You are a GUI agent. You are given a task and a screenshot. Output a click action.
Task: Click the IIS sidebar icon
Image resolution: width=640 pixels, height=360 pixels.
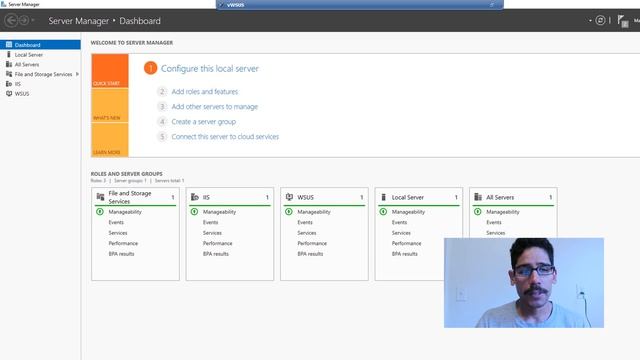(x=9, y=84)
